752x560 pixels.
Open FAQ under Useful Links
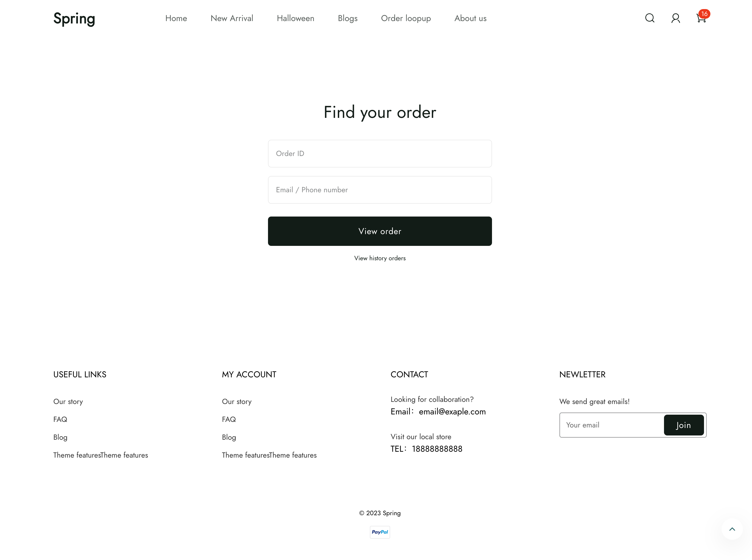click(60, 419)
